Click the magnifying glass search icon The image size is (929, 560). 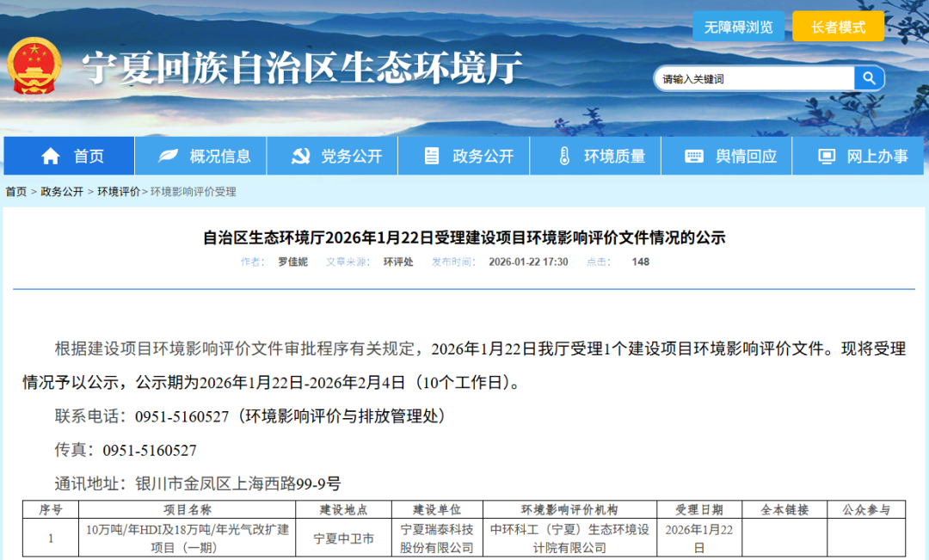coord(868,77)
